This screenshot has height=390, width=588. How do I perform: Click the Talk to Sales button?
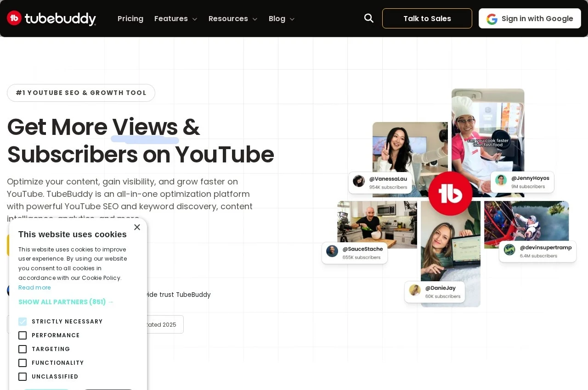click(427, 18)
